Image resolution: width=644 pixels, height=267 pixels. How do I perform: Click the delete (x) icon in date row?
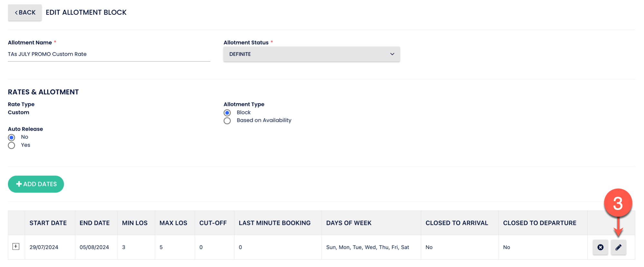[x=600, y=247]
